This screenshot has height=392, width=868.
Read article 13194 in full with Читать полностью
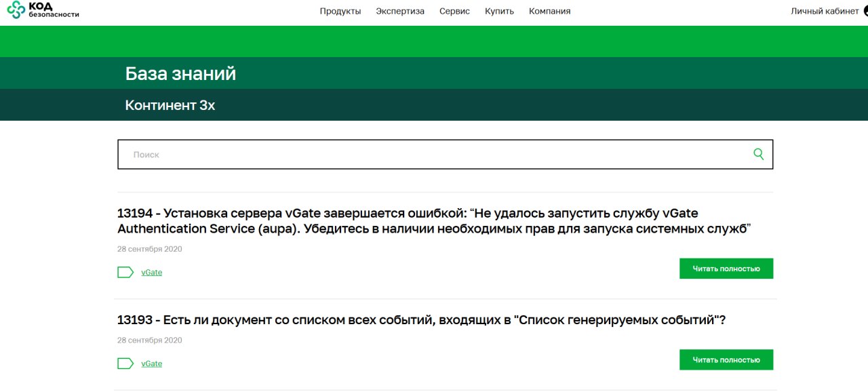pos(726,269)
